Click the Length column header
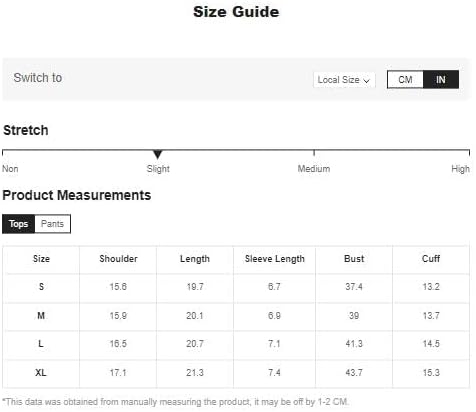476x412 pixels. tap(195, 259)
